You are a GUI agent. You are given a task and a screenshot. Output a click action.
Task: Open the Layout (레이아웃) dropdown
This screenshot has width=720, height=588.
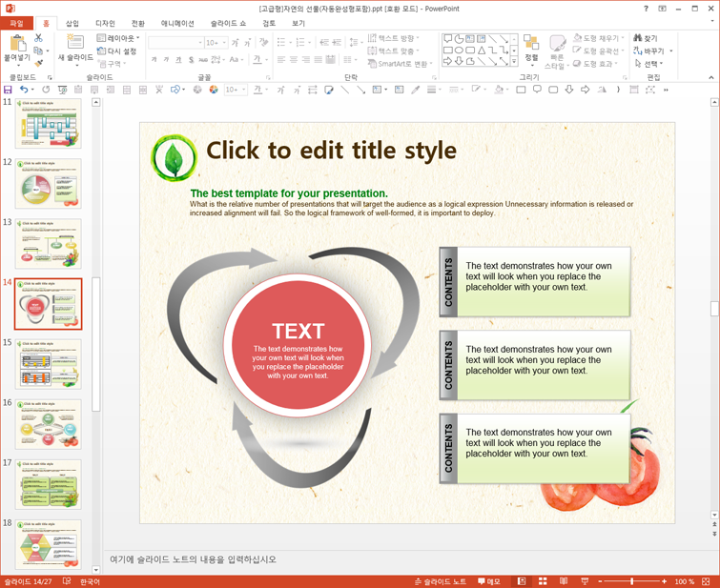coord(118,38)
